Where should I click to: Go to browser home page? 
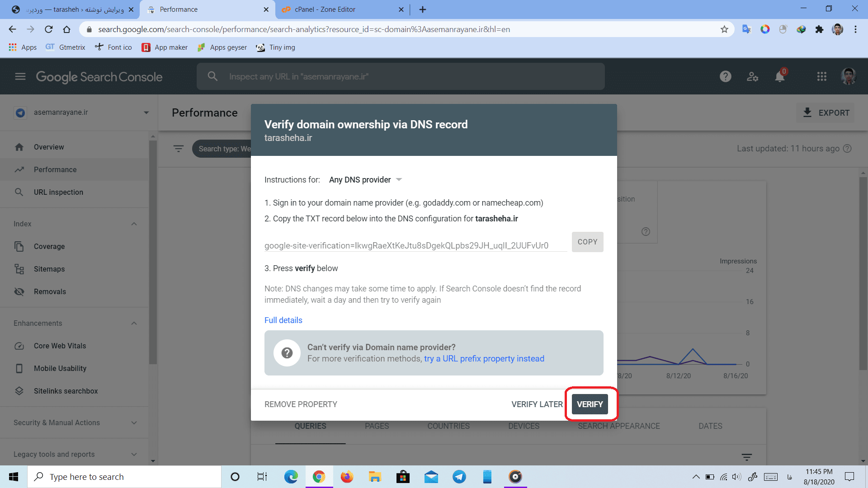pos(66,29)
